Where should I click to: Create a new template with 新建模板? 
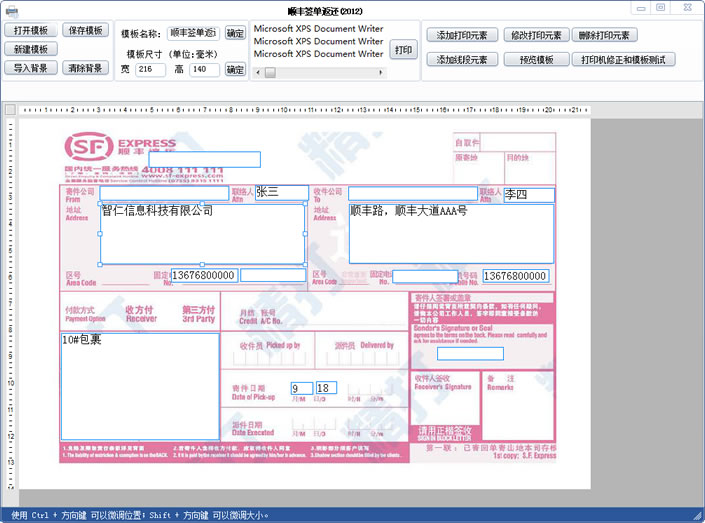click(31, 49)
